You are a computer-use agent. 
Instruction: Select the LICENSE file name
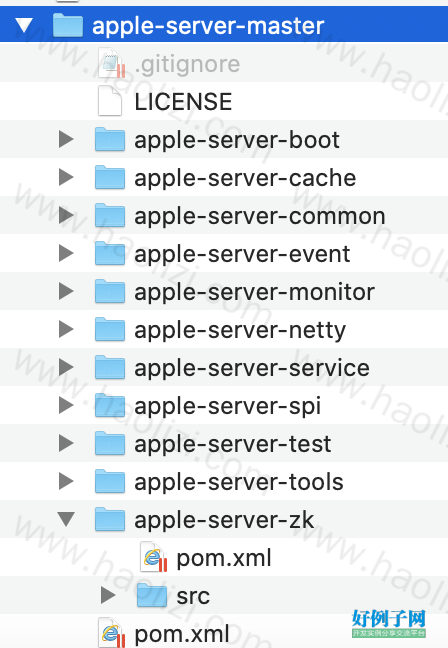point(183,102)
